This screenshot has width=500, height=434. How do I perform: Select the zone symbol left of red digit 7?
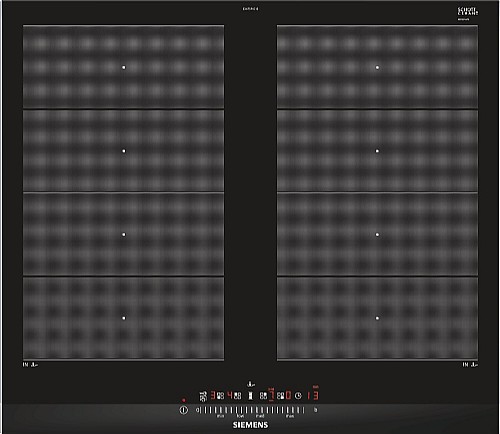263,396
